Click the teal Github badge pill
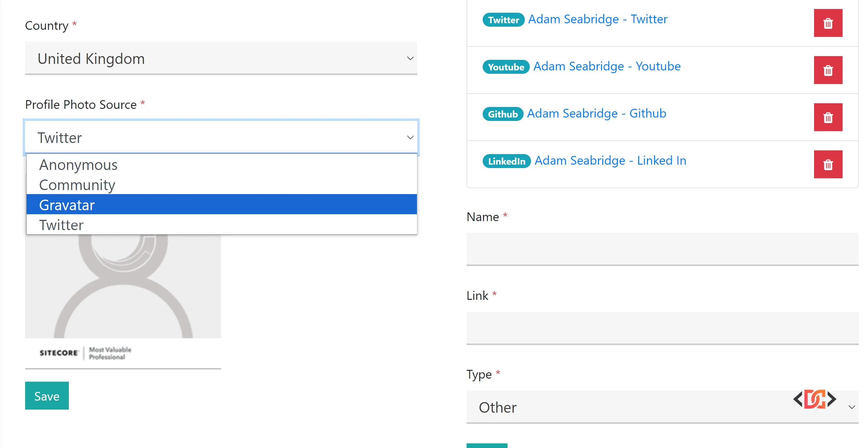This screenshot has height=448, width=868. [x=503, y=114]
